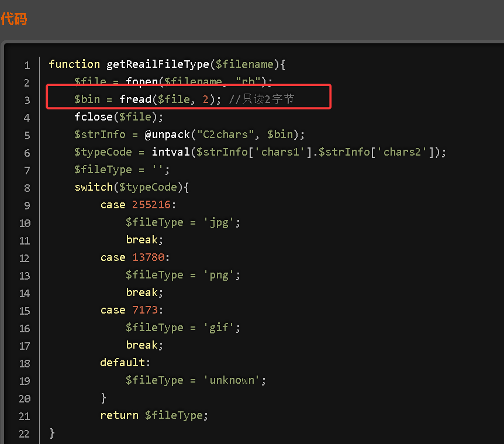
Task: Click line number 21 in the gutter
Action: pos(25,417)
